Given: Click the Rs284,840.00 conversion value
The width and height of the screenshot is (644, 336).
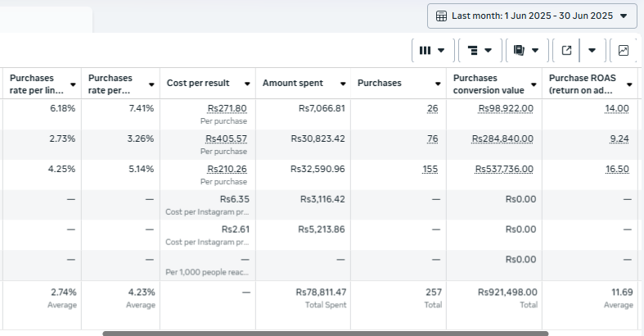Looking at the screenshot, I should (502, 139).
